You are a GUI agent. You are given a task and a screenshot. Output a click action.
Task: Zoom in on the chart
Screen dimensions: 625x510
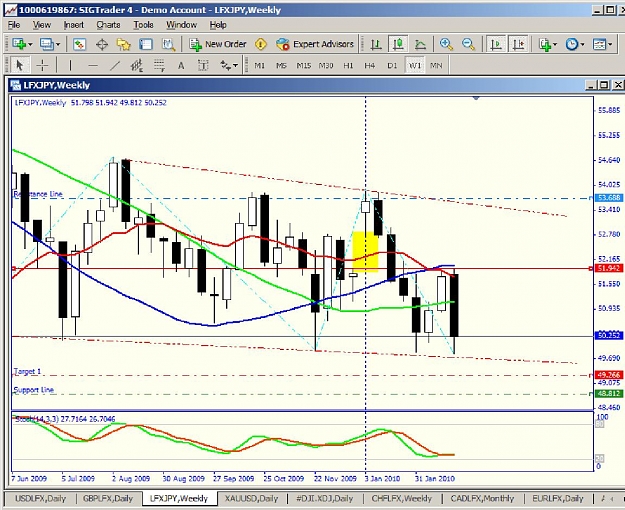[446, 44]
